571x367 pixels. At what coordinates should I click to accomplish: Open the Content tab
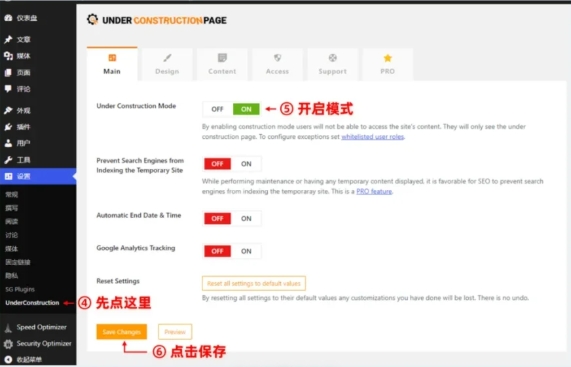(222, 64)
